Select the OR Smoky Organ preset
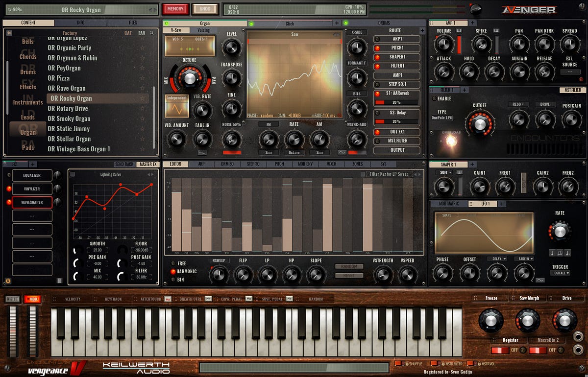The width and height of the screenshot is (588, 377). click(69, 118)
